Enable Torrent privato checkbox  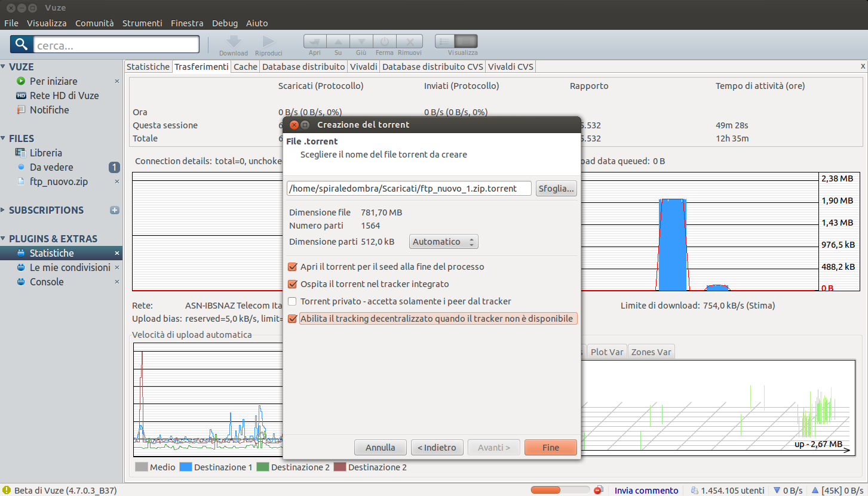click(293, 301)
